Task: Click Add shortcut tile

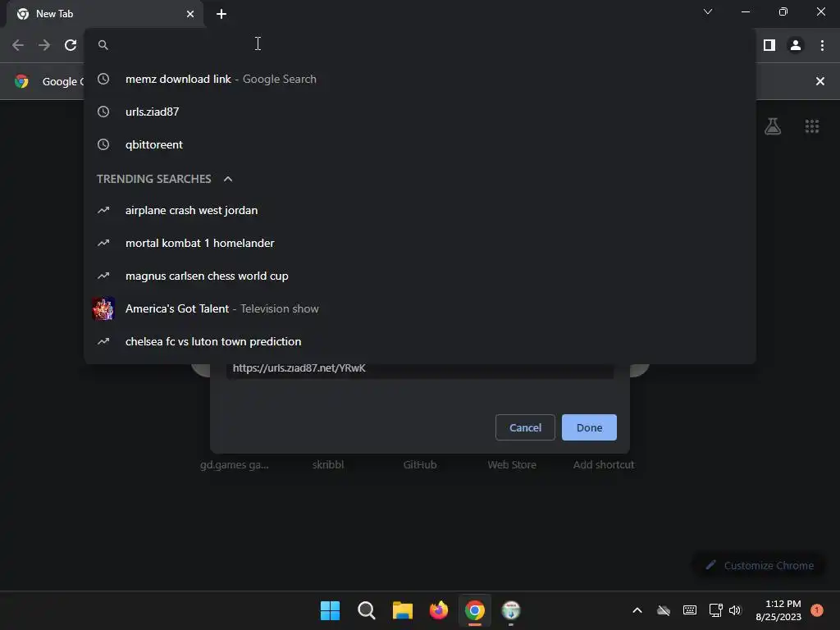Action: coord(604,464)
